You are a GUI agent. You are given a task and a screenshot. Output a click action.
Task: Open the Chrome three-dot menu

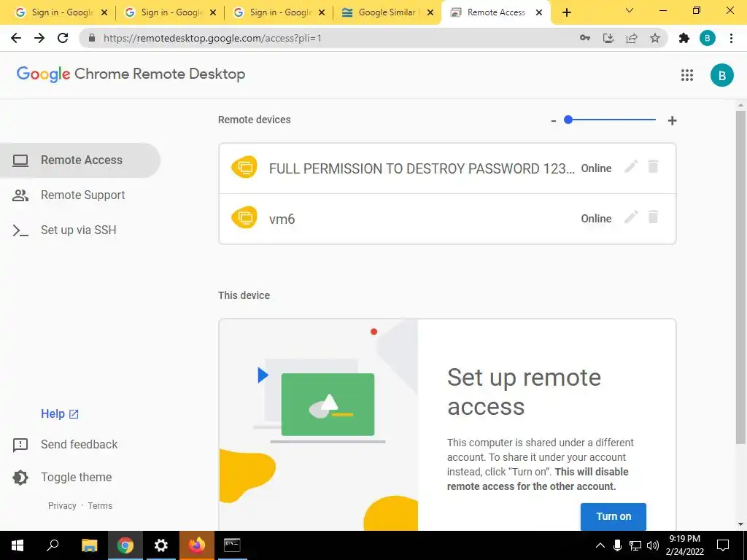pos(731,38)
